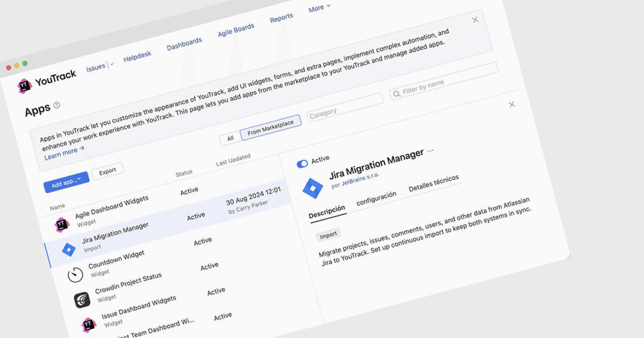
Task: Click the 30 Aug 2024 12:01 date
Action: coord(253,196)
